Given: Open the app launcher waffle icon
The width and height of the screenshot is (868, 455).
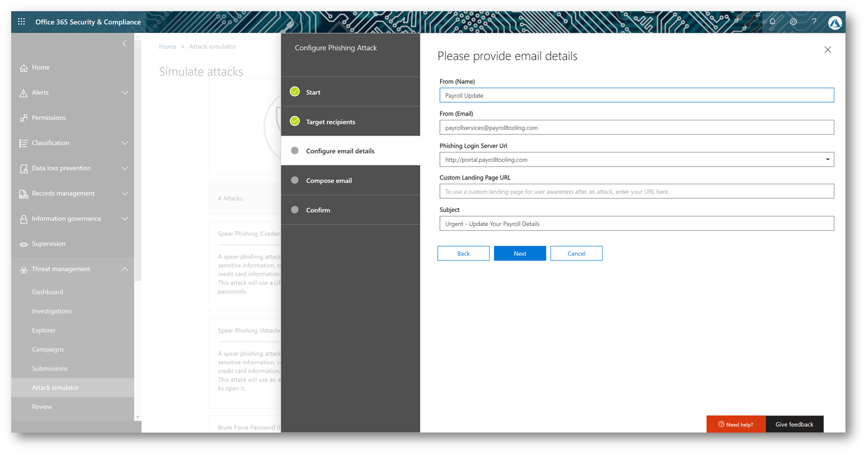Looking at the screenshot, I should (x=21, y=22).
